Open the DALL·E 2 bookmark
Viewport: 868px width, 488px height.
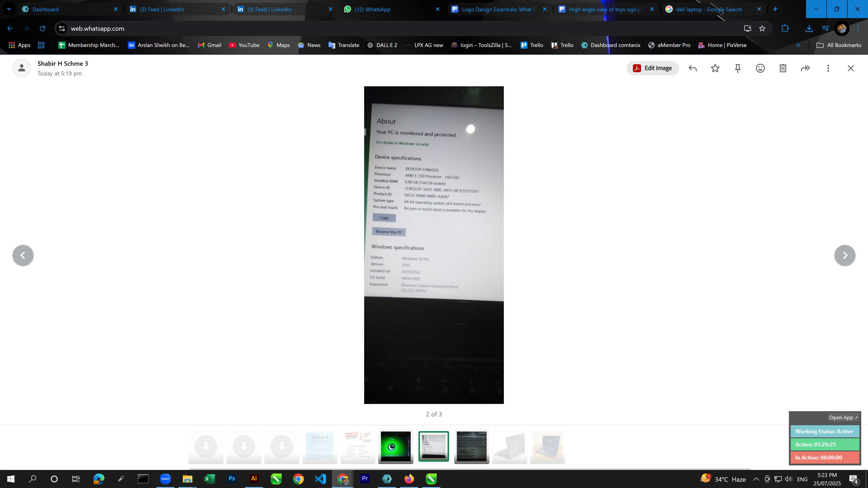click(x=382, y=45)
